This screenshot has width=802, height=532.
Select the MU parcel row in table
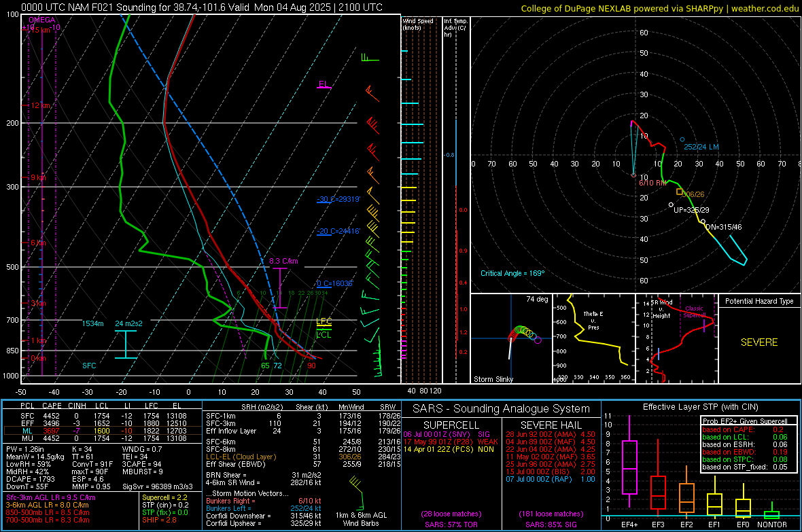(103, 438)
